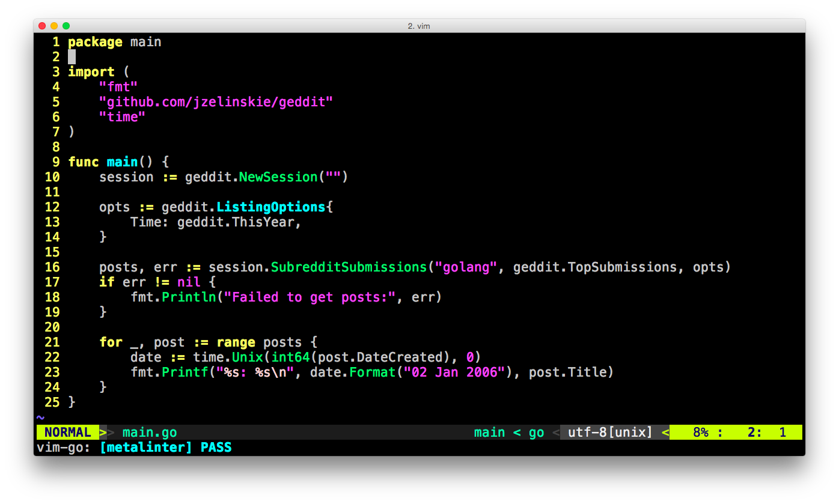Click the "Time:" field on line 13

tap(150, 222)
